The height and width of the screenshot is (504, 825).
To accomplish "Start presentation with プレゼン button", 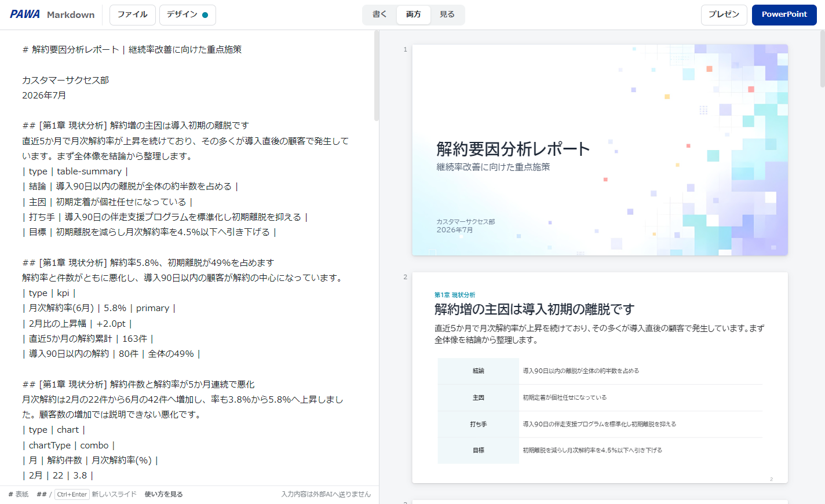I will [x=724, y=14].
